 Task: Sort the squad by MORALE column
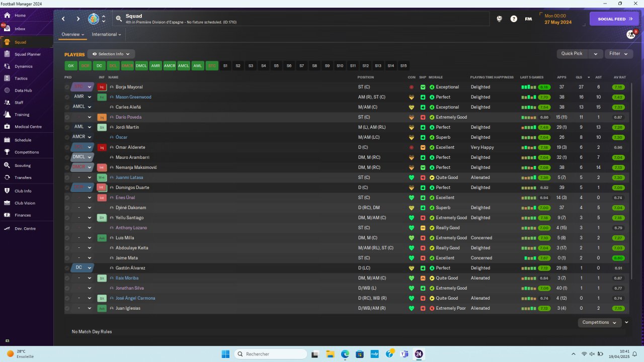point(436,77)
